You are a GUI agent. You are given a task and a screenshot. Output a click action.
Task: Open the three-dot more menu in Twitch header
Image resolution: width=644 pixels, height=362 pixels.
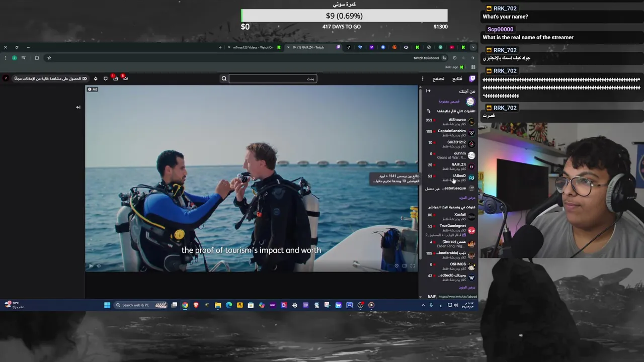point(423,78)
